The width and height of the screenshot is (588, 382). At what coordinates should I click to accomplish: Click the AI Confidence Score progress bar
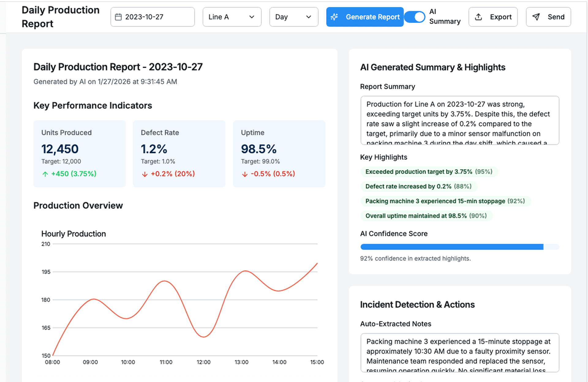click(x=459, y=247)
